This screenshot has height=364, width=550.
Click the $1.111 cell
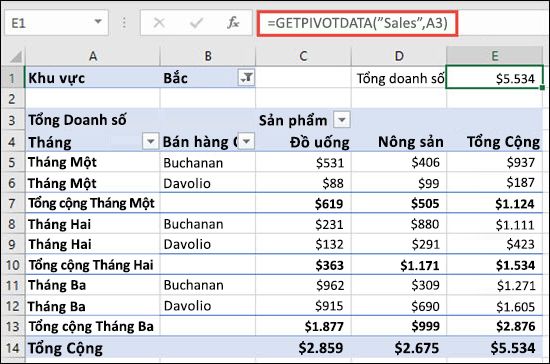click(495, 224)
